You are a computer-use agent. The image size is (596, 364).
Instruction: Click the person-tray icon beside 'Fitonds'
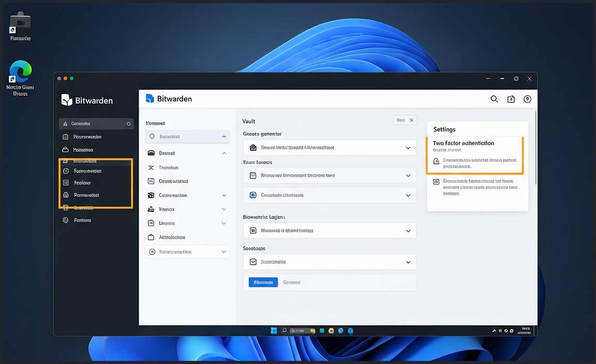pyautogui.click(x=151, y=209)
